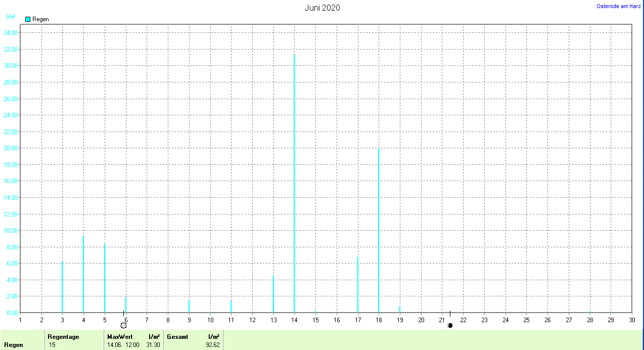Viewport: 644px width, 350px height.
Task: Select the tallest rain bar on day 14
Action: coord(294,183)
